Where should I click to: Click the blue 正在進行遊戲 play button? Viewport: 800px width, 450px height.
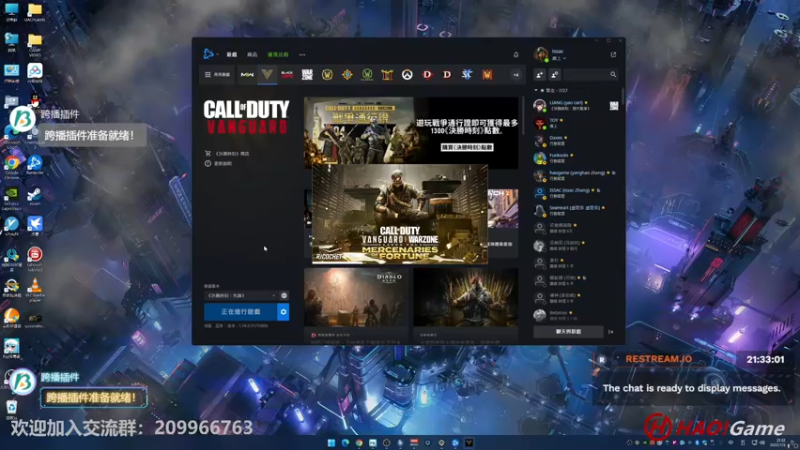coord(240,312)
